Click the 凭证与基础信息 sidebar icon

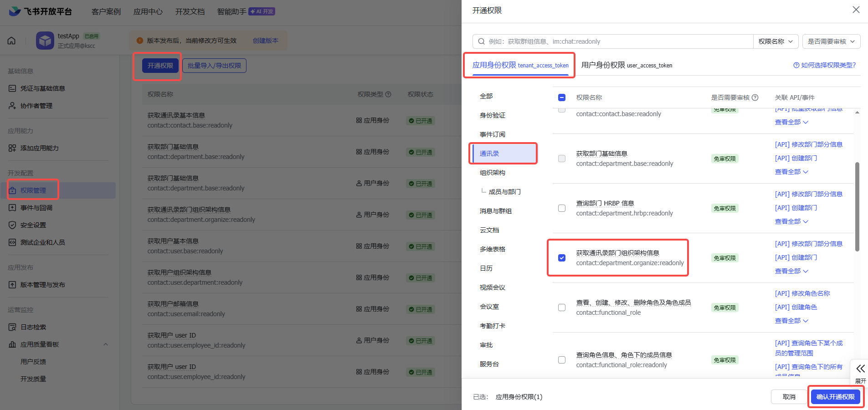point(12,88)
